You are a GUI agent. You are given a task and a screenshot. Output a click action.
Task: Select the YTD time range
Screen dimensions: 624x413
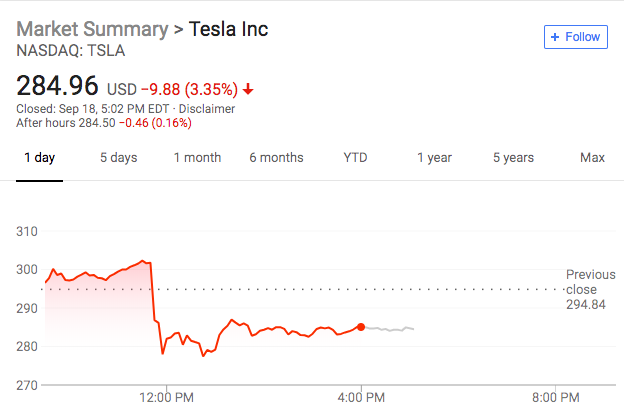pyautogui.click(x=355, y=157)
